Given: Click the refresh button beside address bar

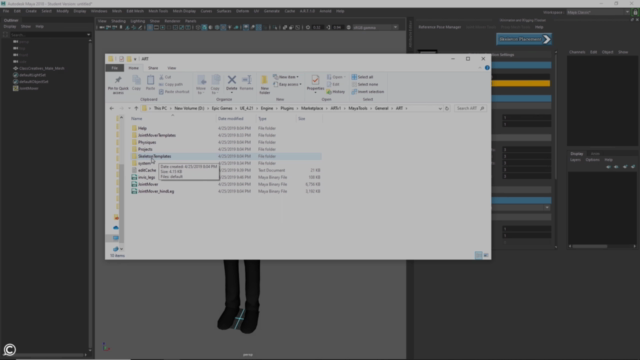Looking at the screenshot, I should click(x=447, y=109).
